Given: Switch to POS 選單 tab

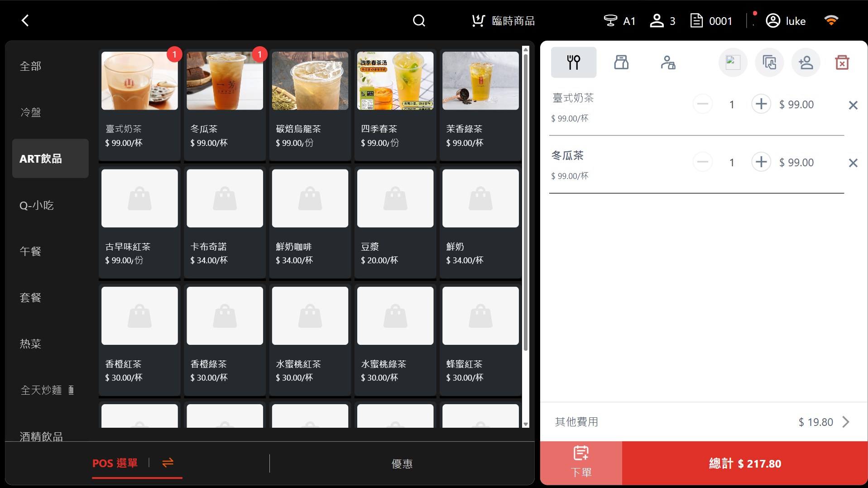Looking at the screenshot, I should 115,463.
